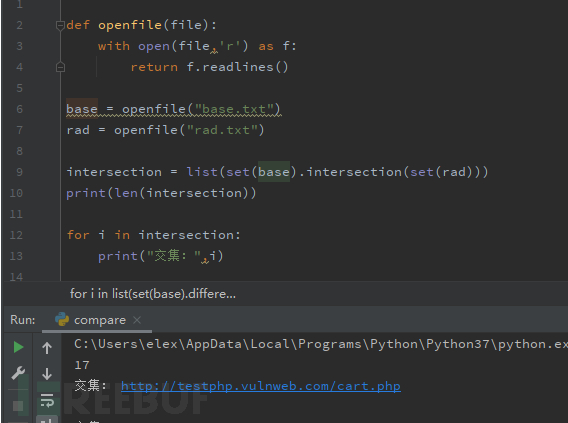Place cursor on underlined base variable, line 6
The image size is (568, 423).
(82, 109)
